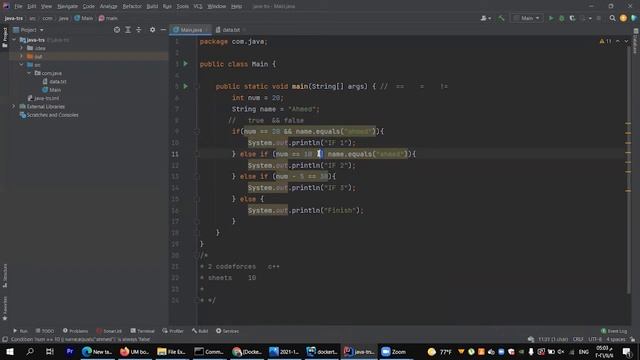
Task: Click the green Run button in toolbar
Action: coord(551,18)
